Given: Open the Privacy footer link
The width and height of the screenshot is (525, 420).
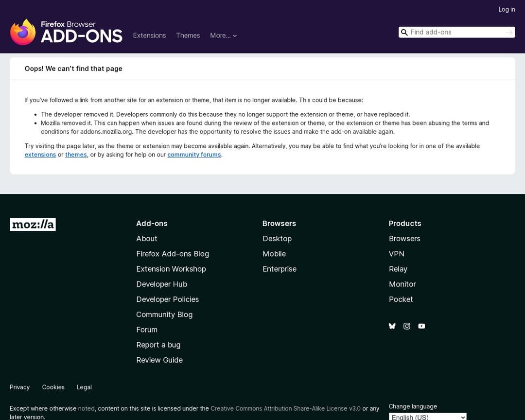Looking at the screenshot, I should [x=19, y=387].
